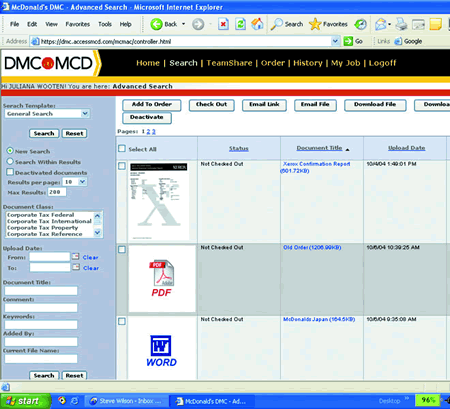Open the File menu
This screenshot has height=409, width=450.
pos(14,24)
